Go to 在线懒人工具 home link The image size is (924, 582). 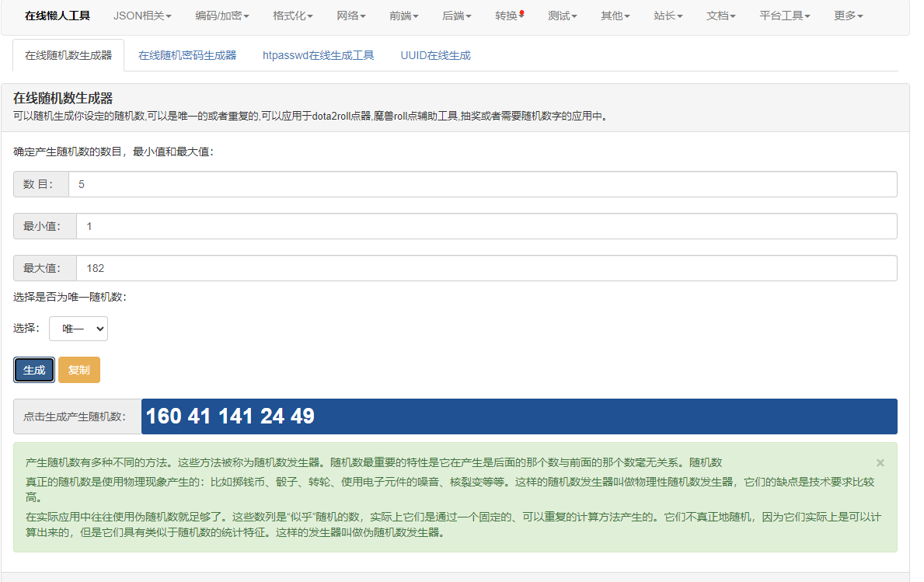point(58,16)
